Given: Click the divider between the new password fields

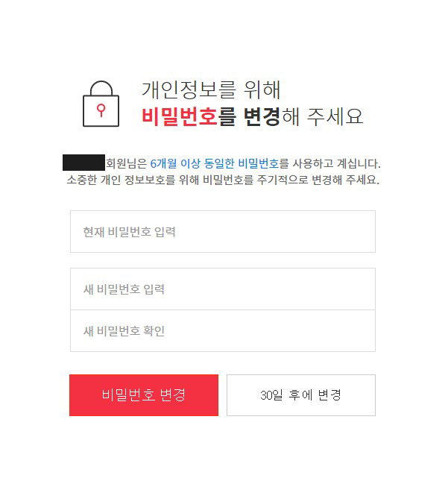Looking at the screenshot, I should tap(223, 310).
